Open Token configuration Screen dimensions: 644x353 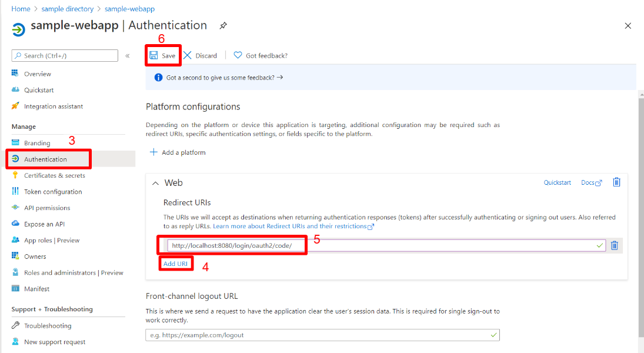click(52, 191)
